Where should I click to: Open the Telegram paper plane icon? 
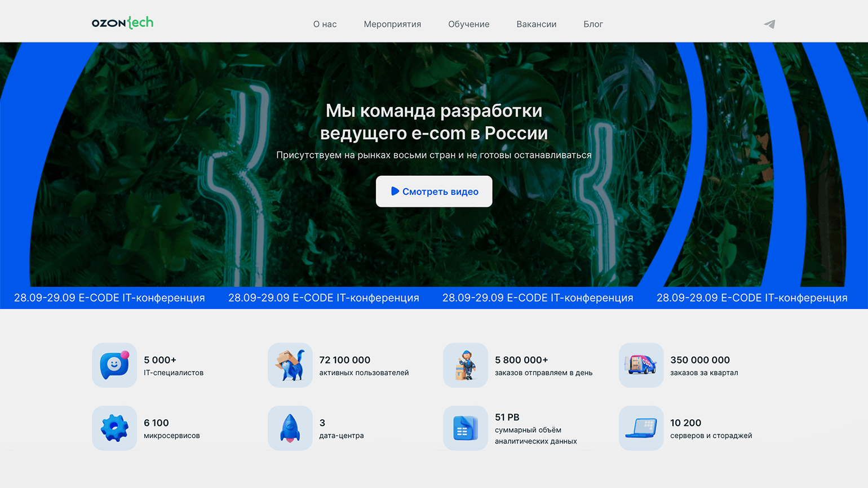point(769,24)
